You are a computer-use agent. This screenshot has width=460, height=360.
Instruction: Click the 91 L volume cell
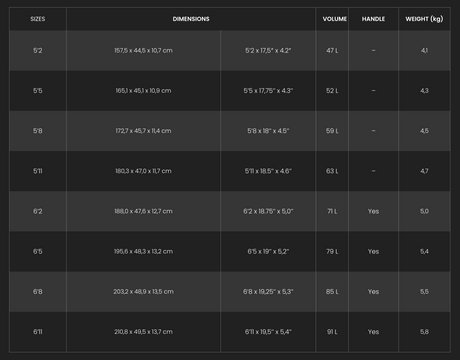click(x=332, y=332)
